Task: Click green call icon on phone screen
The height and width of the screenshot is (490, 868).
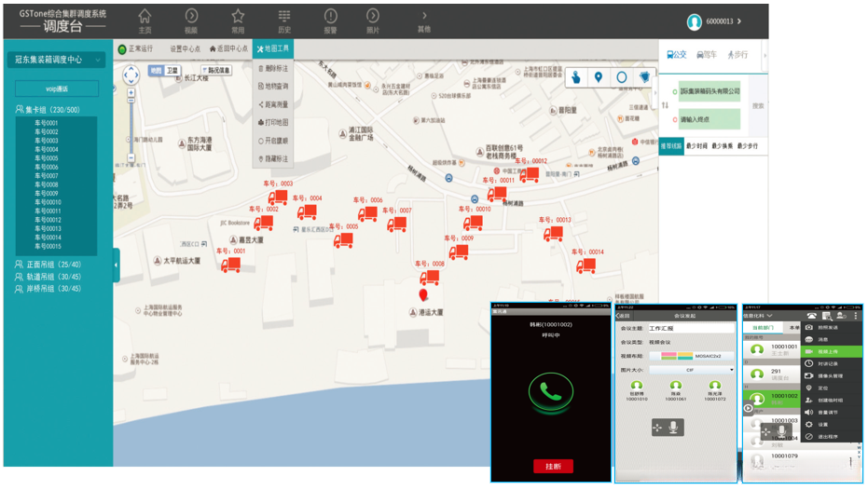Action: (x=551, y=391)
